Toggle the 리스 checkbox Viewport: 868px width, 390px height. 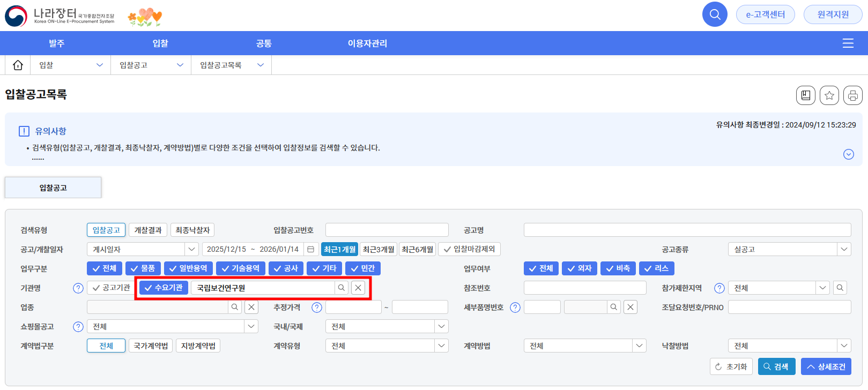656,268
